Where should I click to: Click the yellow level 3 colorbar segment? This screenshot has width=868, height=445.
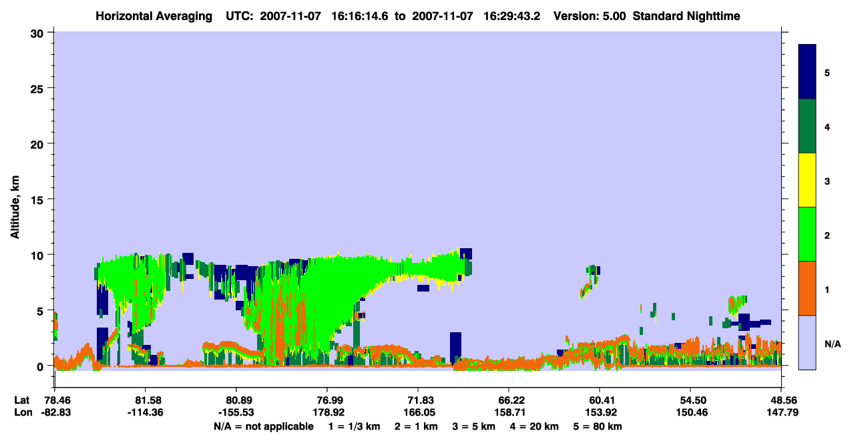click(x=807, y=180)
